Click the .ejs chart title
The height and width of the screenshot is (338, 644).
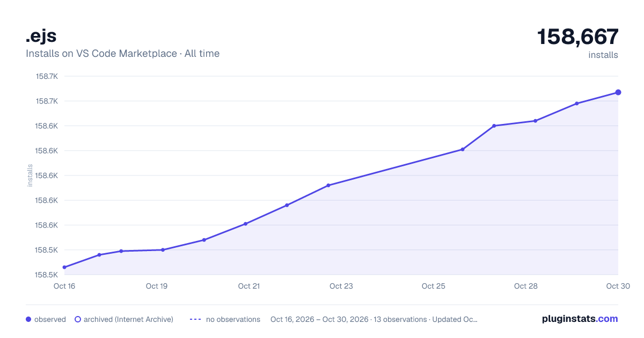click(x=41, y=36)
